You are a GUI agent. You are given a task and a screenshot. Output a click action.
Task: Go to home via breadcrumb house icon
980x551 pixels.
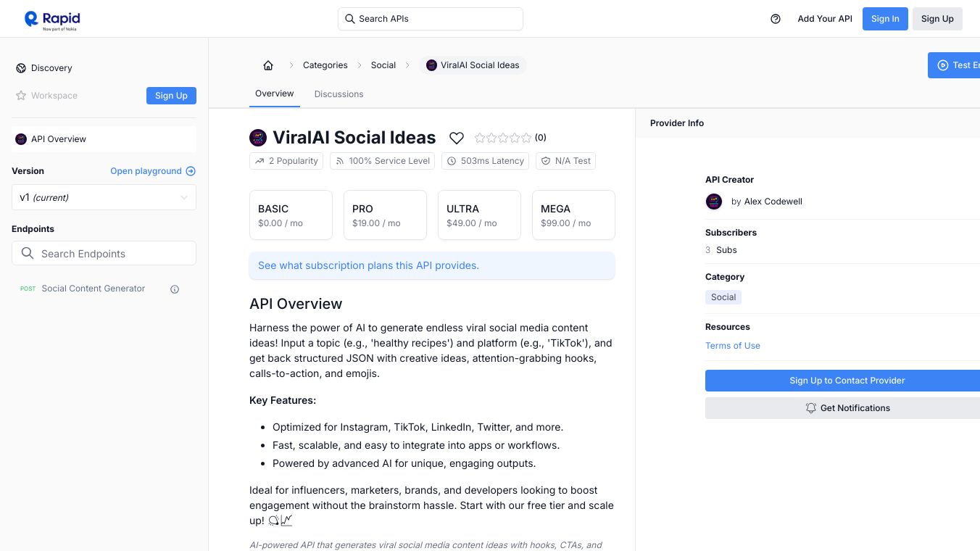click(x=268, y=65)
